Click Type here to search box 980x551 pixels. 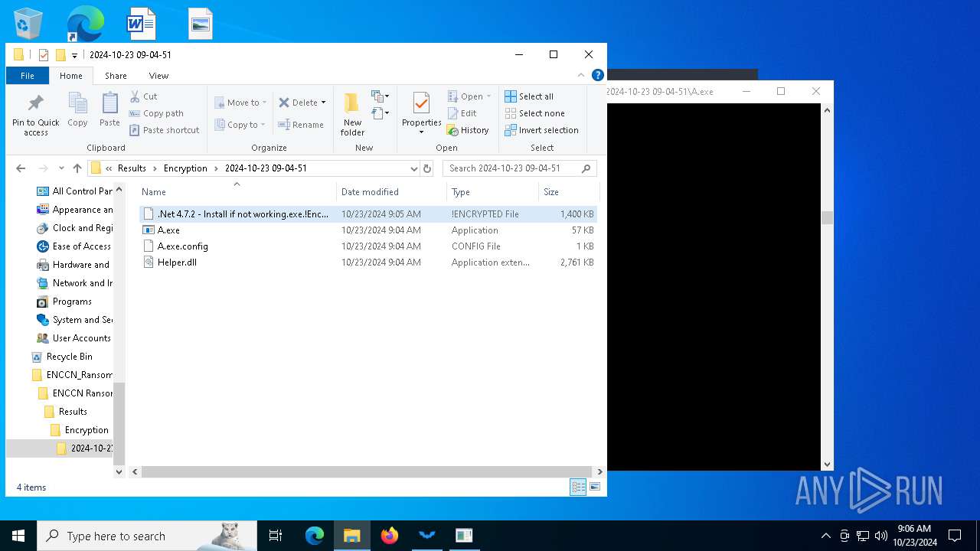[x=147, y=536]
